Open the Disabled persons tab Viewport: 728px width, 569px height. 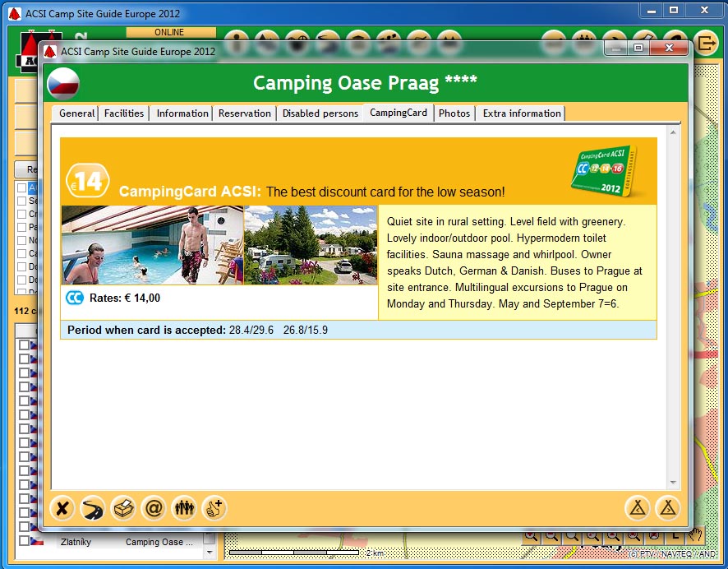tap(320, 113)
